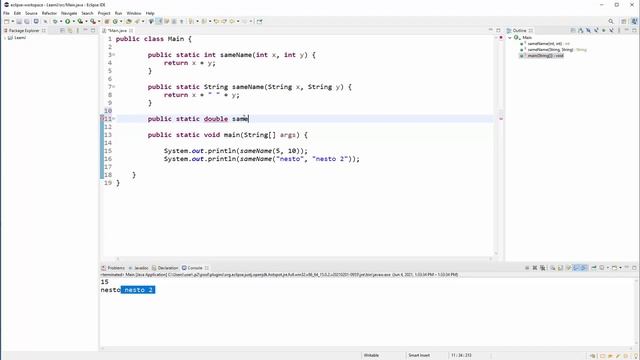Select the Main.java editor tab

[x=118, y=31]
